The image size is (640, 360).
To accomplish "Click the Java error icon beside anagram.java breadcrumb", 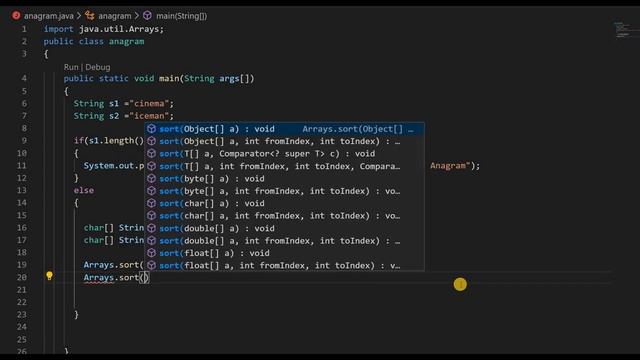I will click(16, 16).
